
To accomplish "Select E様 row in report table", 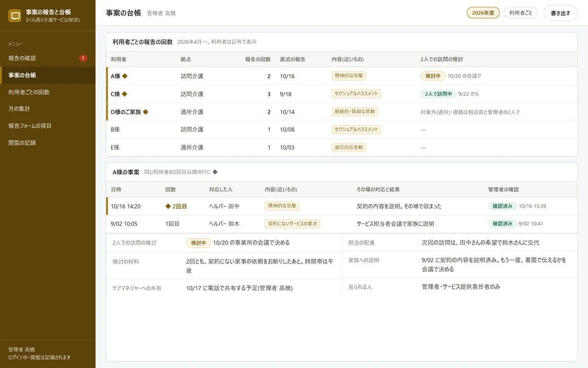I will tap(342, 148).
